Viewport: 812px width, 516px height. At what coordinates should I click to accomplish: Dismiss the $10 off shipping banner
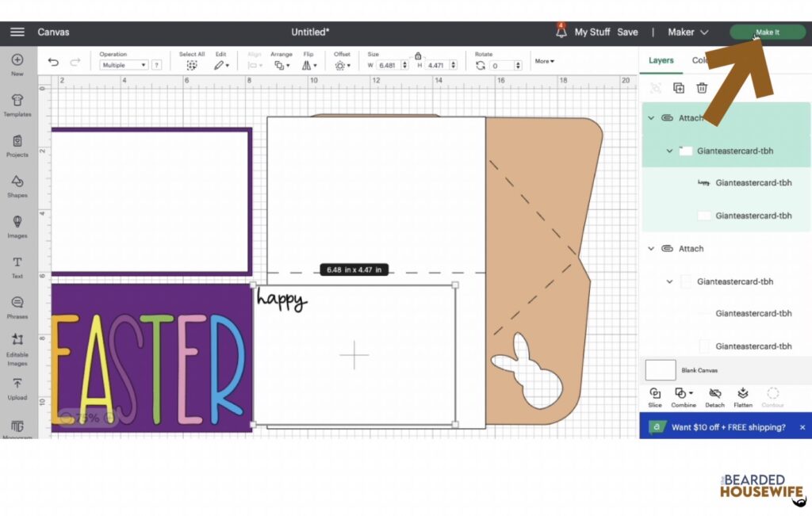(x=802, y=426)
